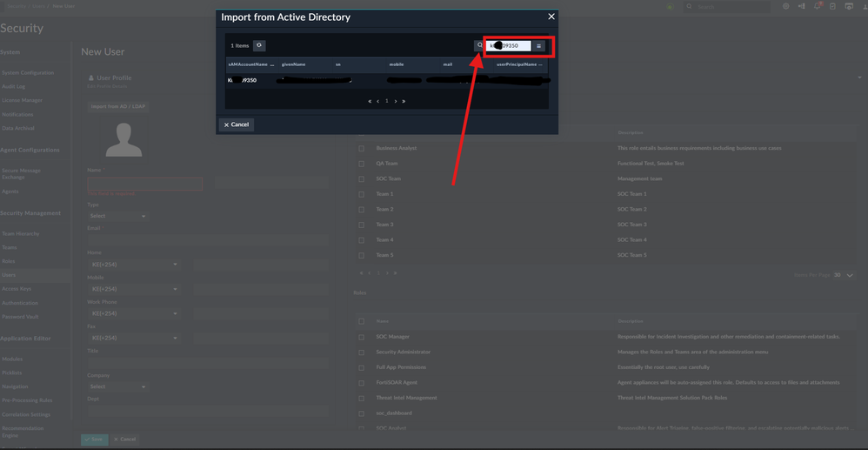
Task: Open the notifications bell in top bar
Action: click(817, 6)
